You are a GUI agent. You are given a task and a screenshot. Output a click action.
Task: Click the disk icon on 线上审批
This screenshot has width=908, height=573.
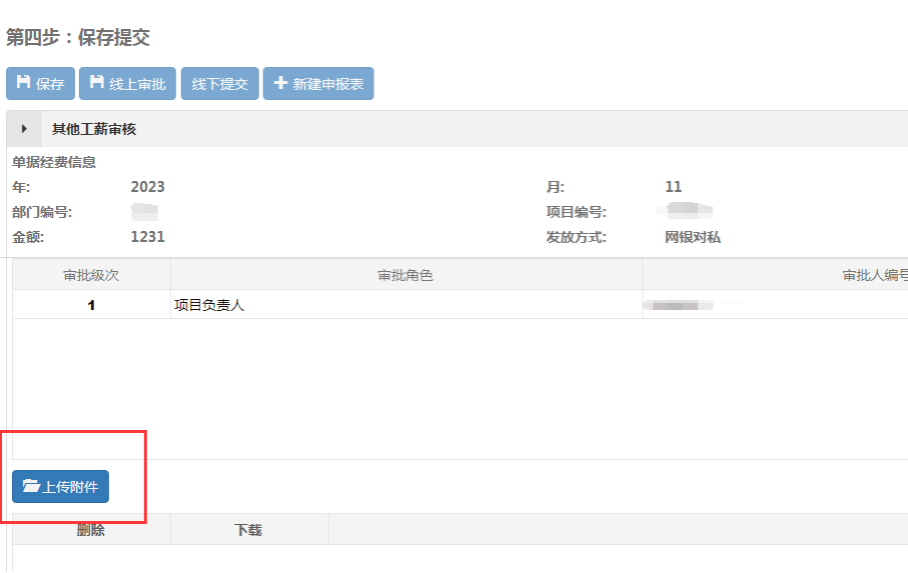click(97, 83)
